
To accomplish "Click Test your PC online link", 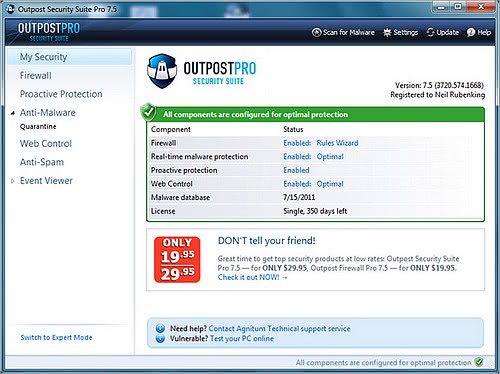I will (x=242, y=339).
